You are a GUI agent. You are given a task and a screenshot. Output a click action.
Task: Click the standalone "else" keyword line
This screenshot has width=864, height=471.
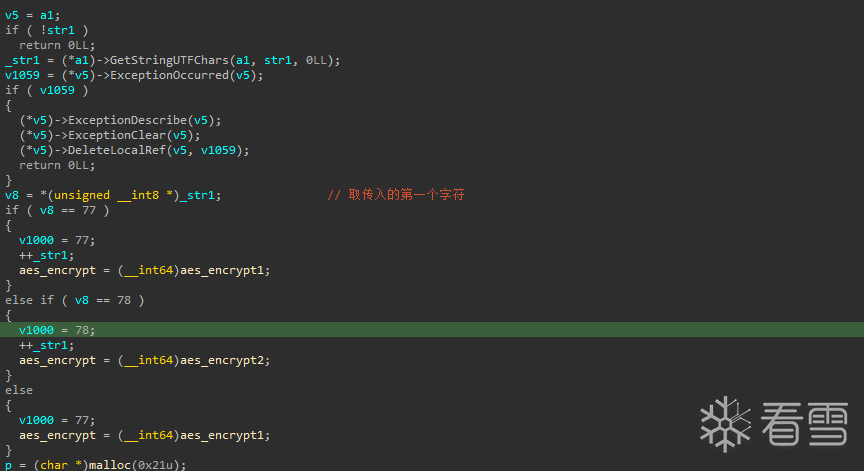(x=19, y=390)
